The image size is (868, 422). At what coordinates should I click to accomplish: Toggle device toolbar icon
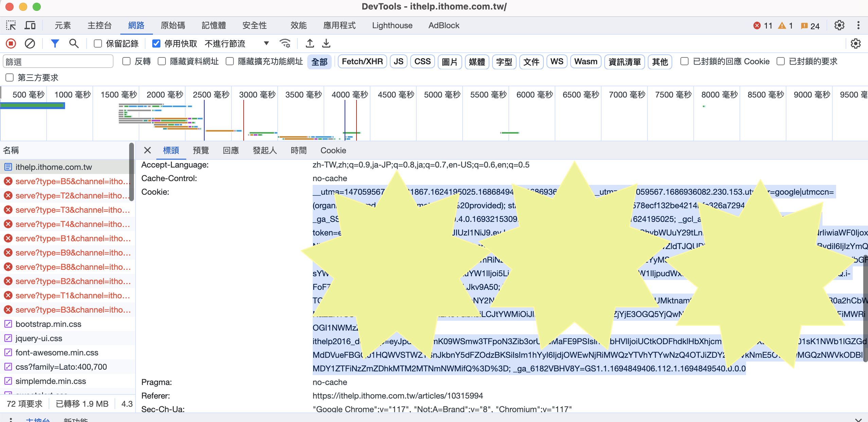(x=30, y=25)
